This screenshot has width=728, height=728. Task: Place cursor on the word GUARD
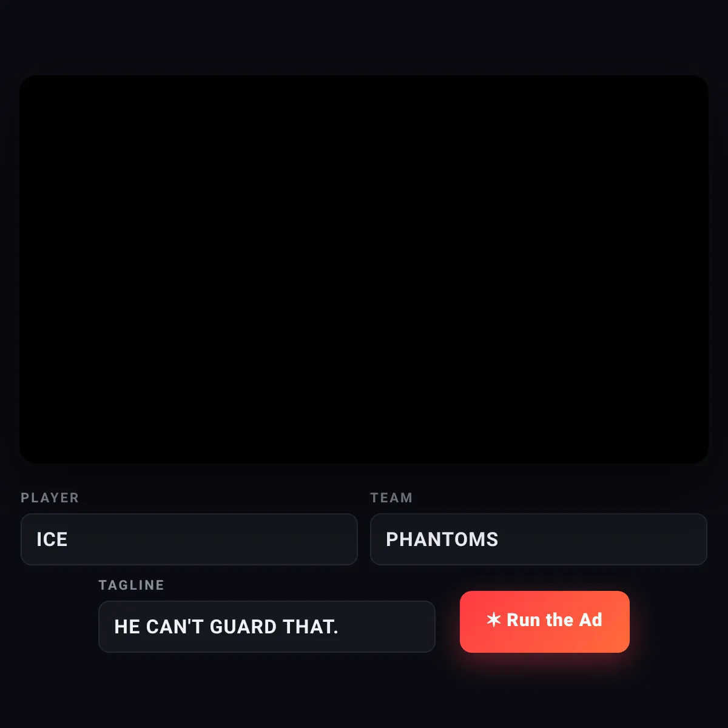[243, 627]
